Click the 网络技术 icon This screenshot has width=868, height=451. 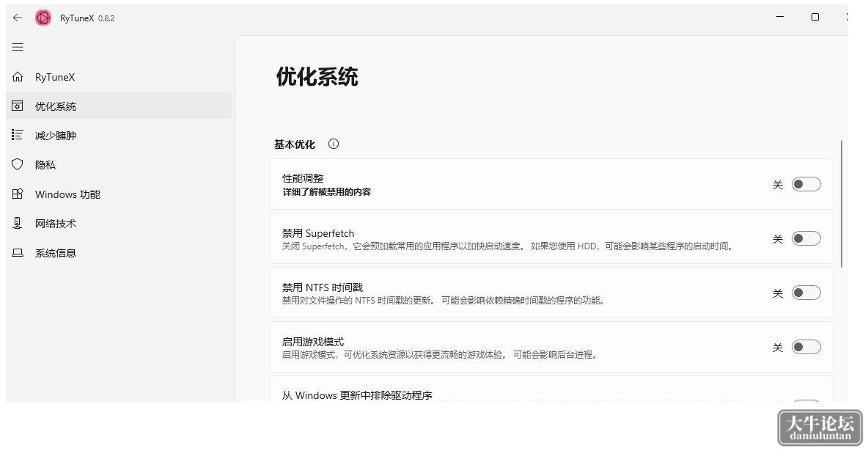coord(18,223)
